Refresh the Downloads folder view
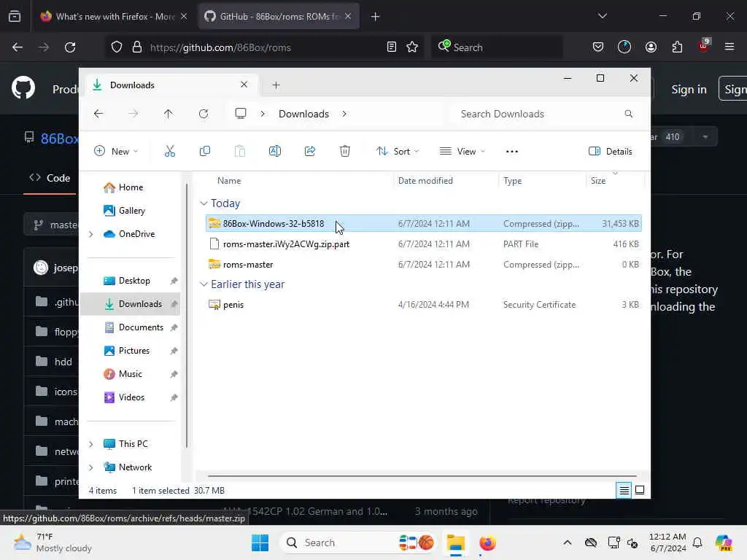The width and height of the screenshot is (747, 560). (x=204, y=114)
